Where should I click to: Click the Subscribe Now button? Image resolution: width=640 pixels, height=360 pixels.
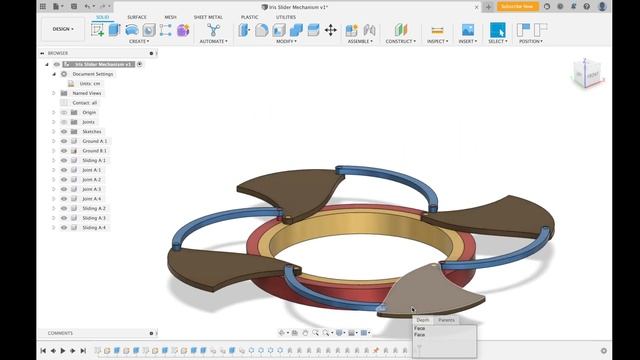tap(517, 7)
